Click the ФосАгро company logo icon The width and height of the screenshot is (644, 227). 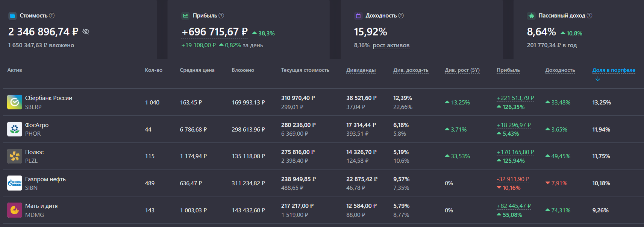[x=15, y=129]
